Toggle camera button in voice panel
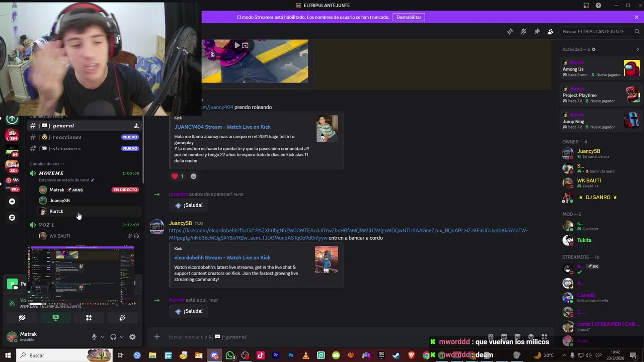Screen dimensions: 644x362 [x=22, y=318]
